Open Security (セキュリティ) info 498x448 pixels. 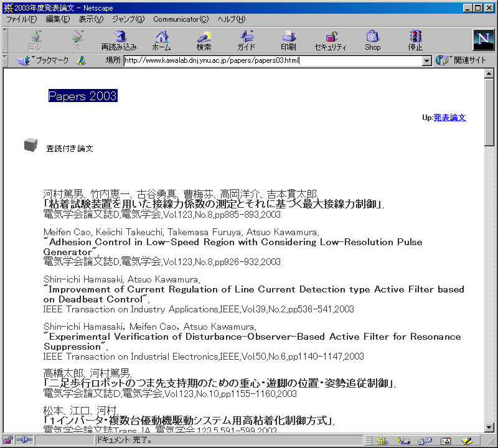click(331, 40)
